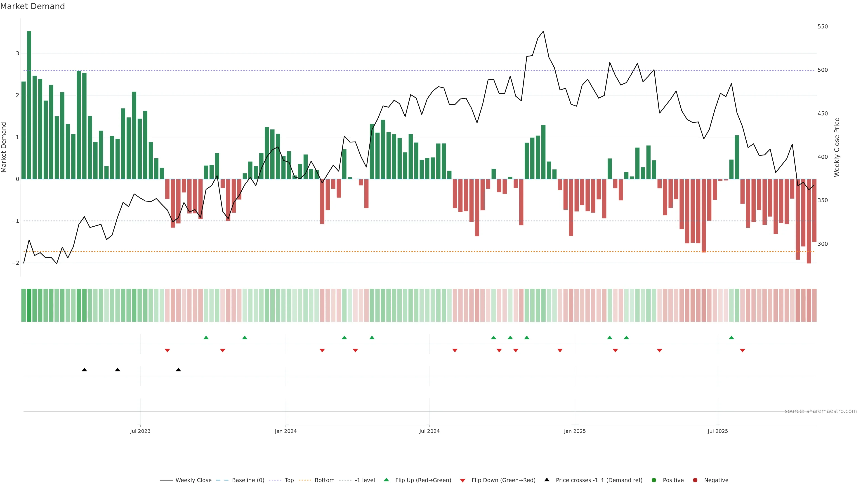Click the black triangle Price crosses legend icon

(x=547, y=480)
